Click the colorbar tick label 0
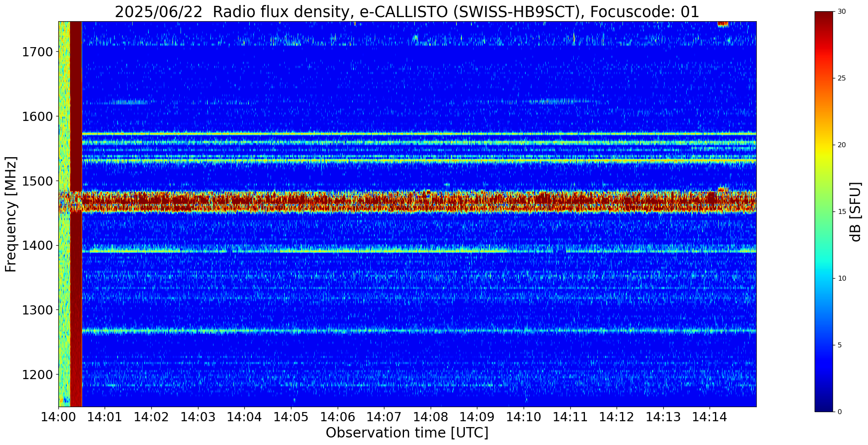This screenshot has width=868, height=445. [x=840, y=412]
